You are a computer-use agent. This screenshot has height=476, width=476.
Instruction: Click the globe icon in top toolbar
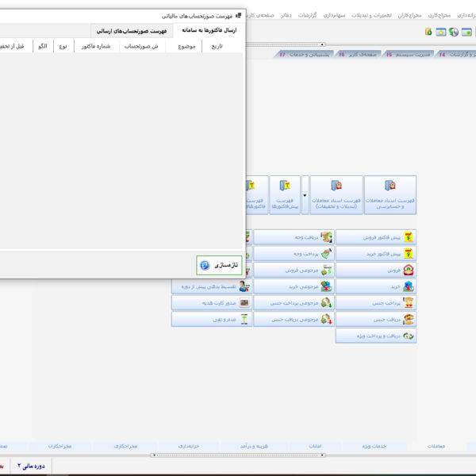[x=453, y=32]
